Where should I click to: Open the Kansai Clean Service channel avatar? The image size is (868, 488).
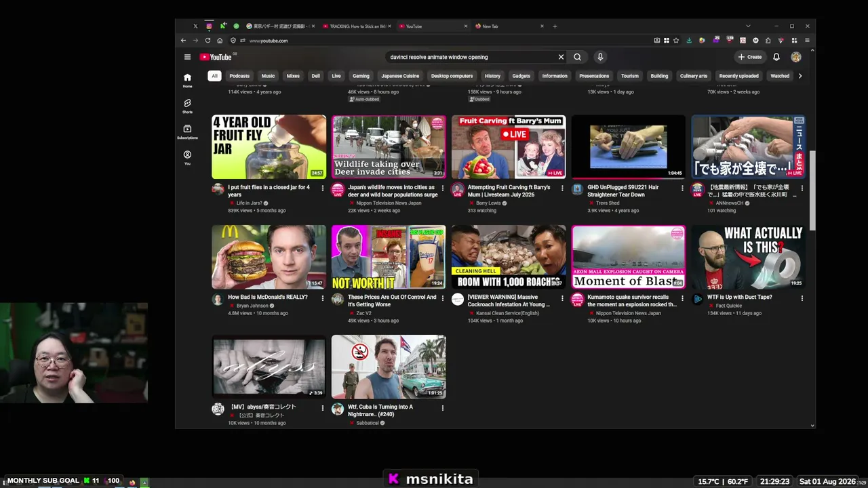coord(458,299)
